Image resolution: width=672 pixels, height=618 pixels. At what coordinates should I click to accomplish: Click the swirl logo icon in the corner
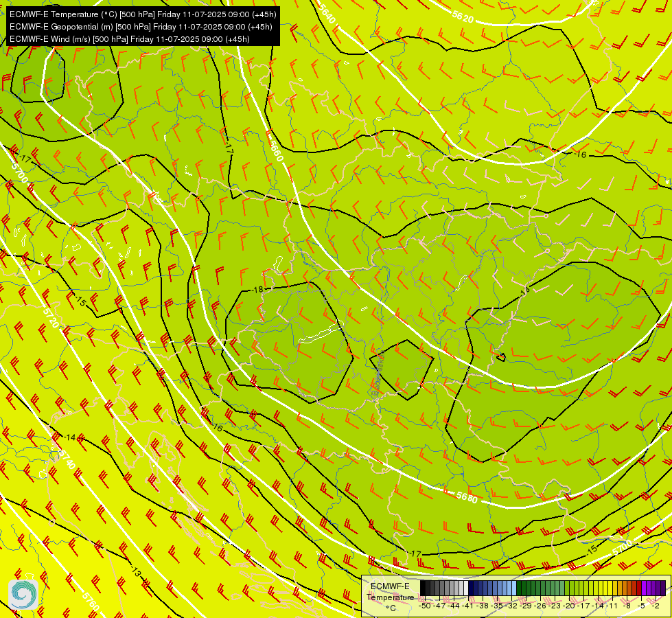click(x=23, y=594)
